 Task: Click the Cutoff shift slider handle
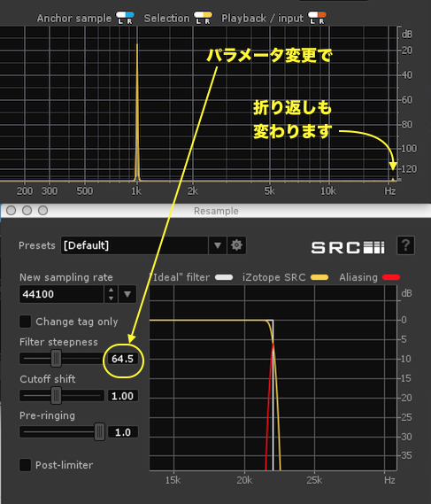coord(57,396)
